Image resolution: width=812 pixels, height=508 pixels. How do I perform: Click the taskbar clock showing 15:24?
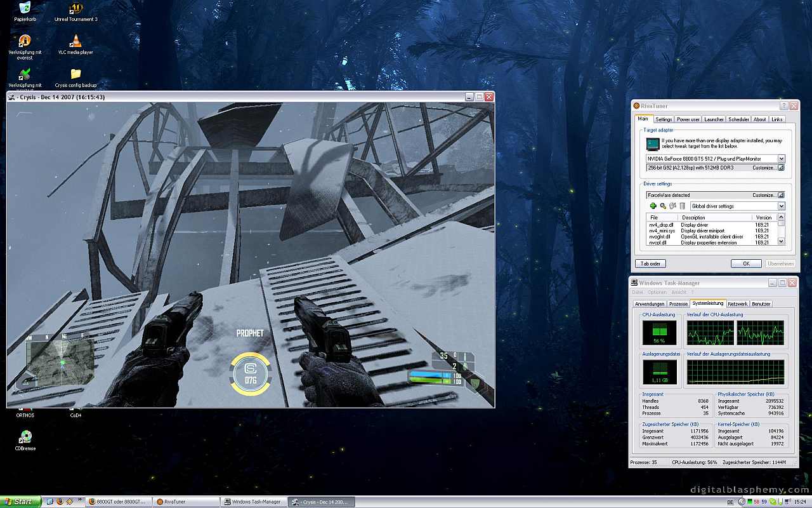[x=801, y=502]
